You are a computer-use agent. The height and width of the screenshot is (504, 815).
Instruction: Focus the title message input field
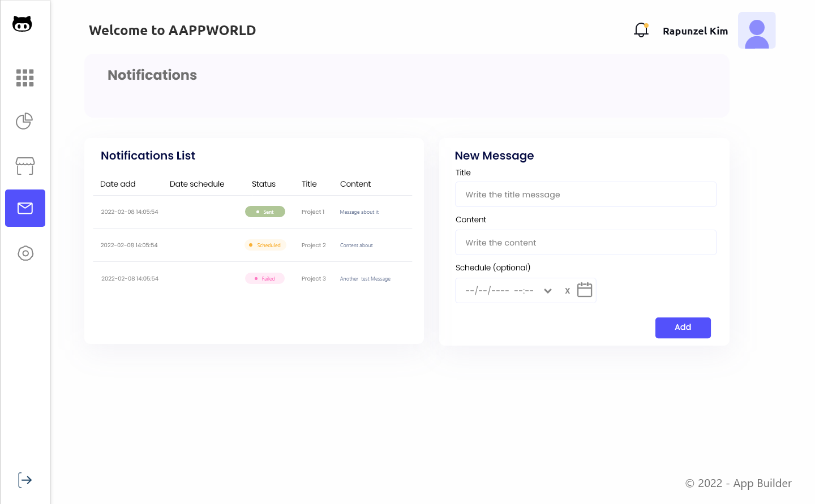(x=586, y=195)
